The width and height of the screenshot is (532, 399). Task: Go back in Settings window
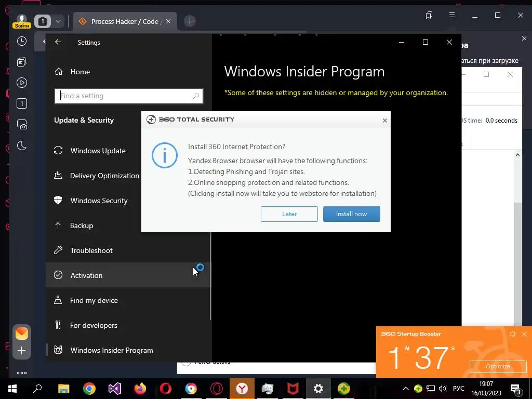pyautogui.click(x=58, y=42)
